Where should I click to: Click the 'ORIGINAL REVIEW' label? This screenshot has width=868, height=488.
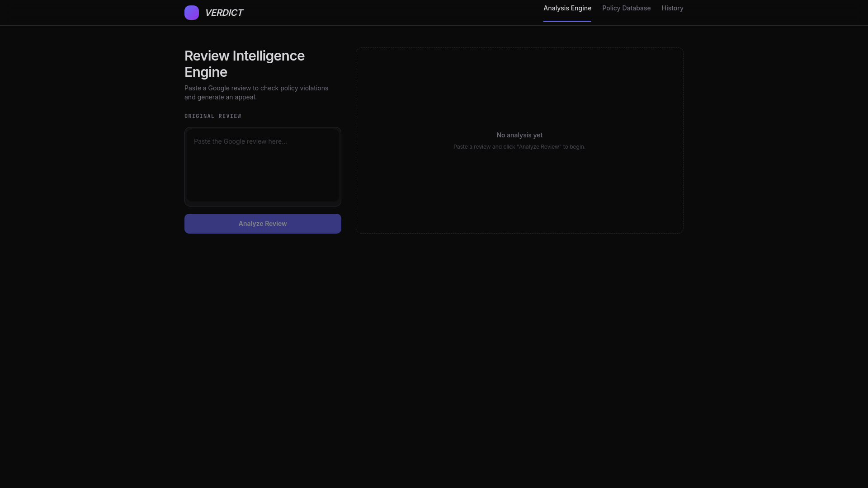point(213,116)
